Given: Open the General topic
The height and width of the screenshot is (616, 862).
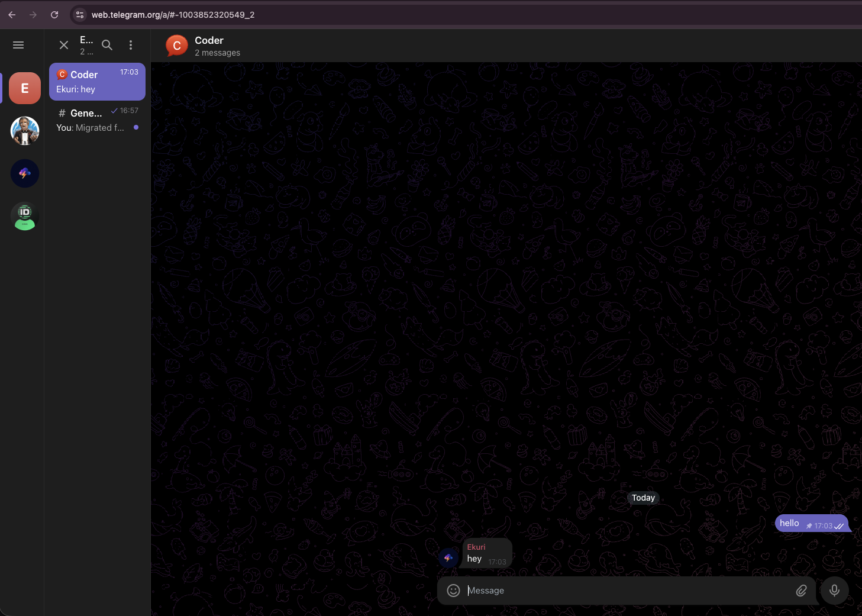Looking at the screenshot, I should point(97,120).
